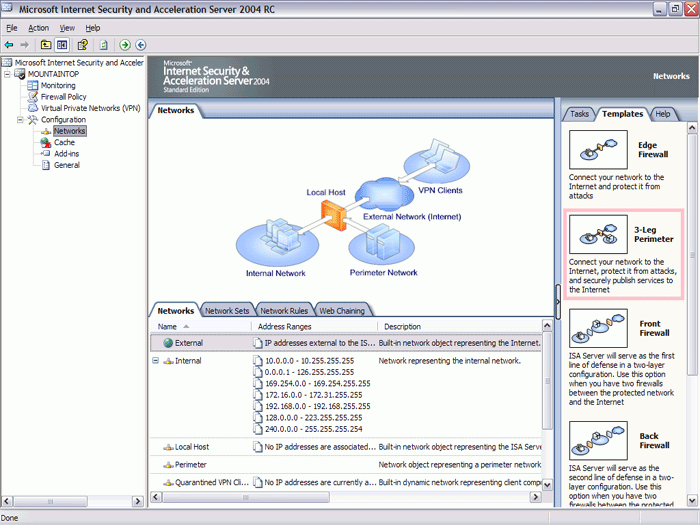Click the Monitoring node icon

click(x=33, y=85)
